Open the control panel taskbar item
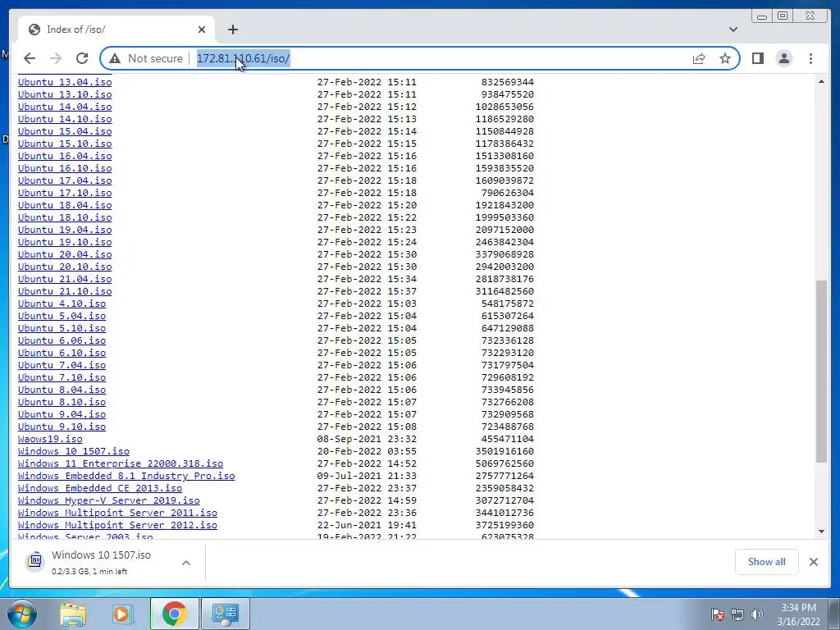This screenshot has height=630, width=840. click(225, 614)
